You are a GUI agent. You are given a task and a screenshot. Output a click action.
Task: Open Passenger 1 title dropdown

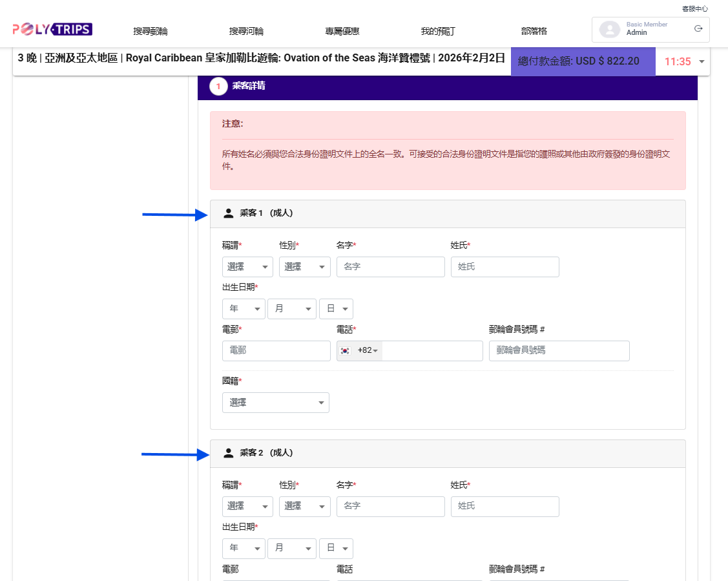[247, 267]
